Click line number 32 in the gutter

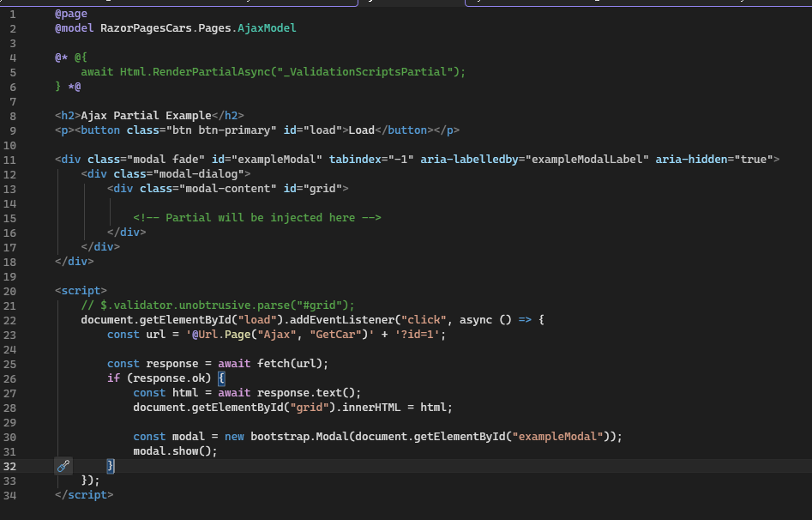pos(9,466)
